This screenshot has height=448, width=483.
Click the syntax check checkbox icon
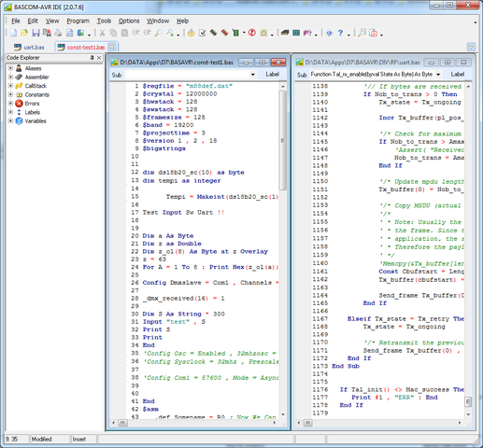[x=203, y=33]
